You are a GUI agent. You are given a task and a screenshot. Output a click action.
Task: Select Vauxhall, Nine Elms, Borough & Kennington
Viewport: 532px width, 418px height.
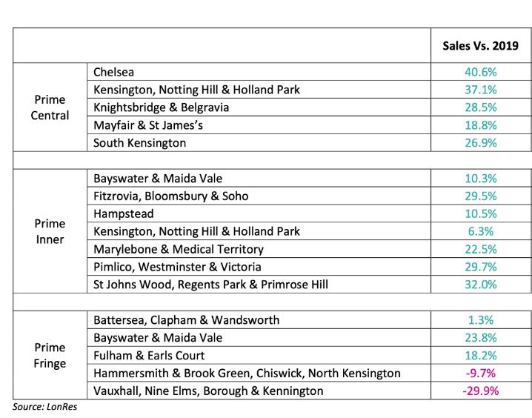pyautogui.click(x=209, y=391)
